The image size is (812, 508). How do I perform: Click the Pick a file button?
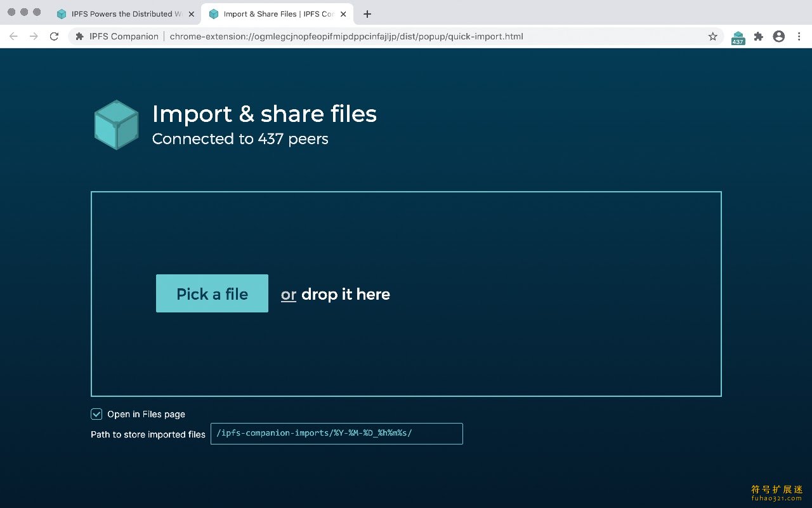212,293
